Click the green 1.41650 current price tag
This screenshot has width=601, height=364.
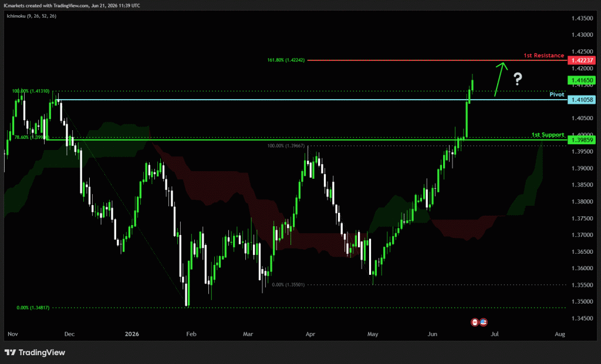[x=582, y=80]
